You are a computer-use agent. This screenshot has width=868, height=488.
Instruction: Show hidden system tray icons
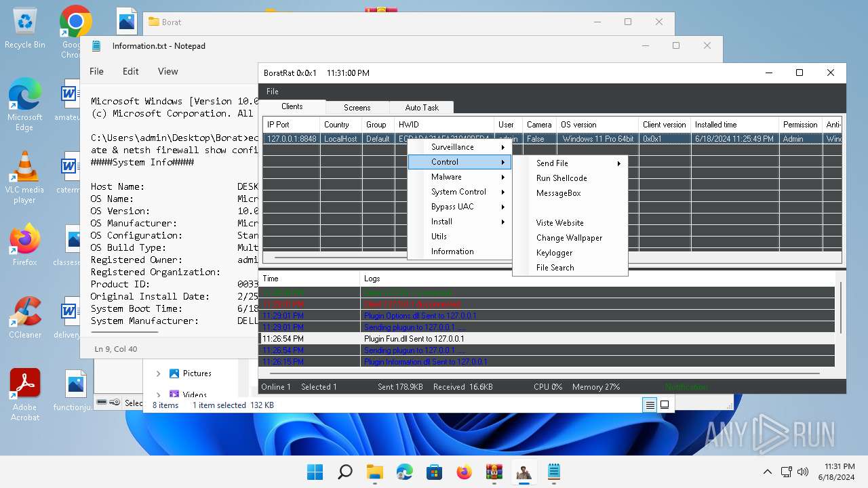(767, 472)
